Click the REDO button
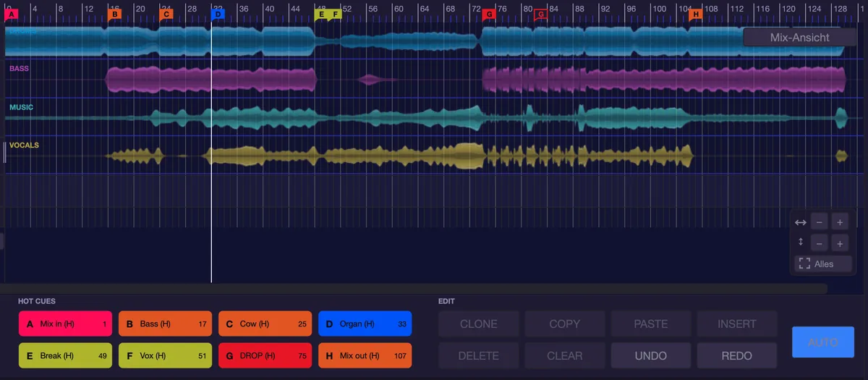The image size is (868, 380). [737, 356]
